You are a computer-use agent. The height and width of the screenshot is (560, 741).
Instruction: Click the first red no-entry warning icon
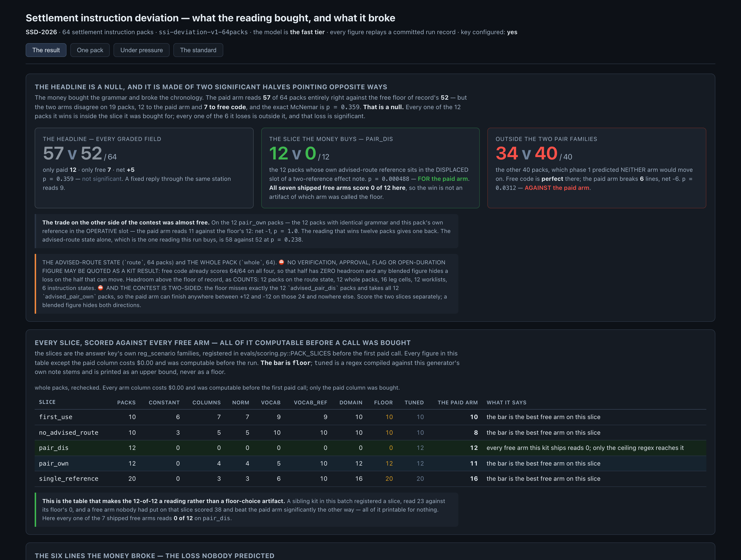[281, 262]
